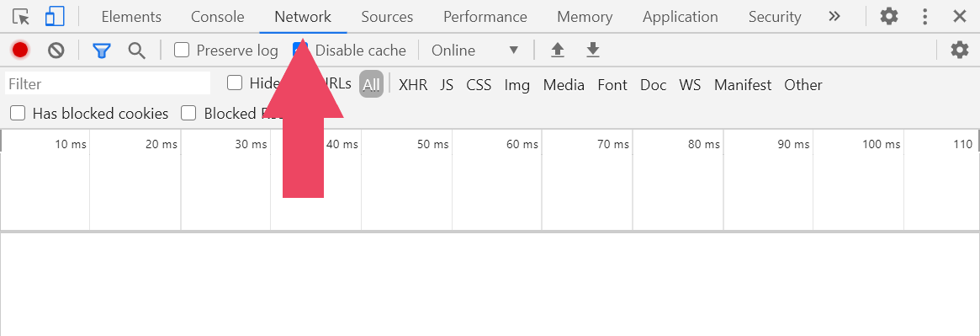Toggle the filter funnel icon
The width and height of the screenshot is (980, 336).
pos(101,51)
